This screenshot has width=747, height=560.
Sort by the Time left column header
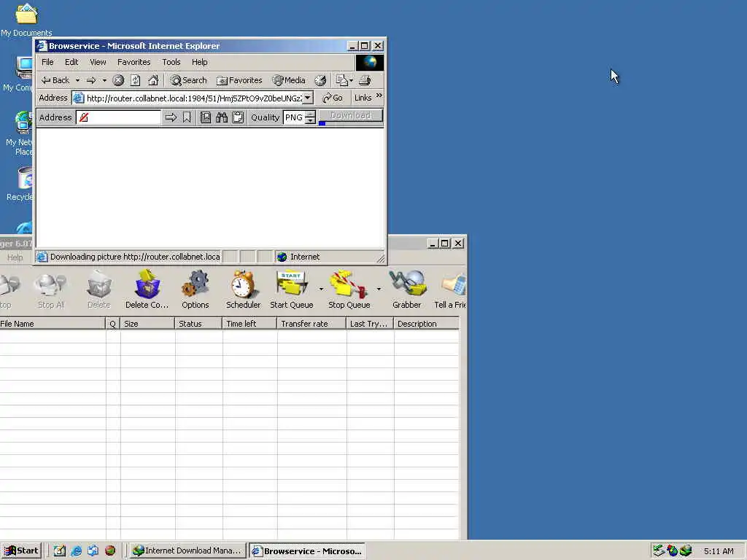249,323
